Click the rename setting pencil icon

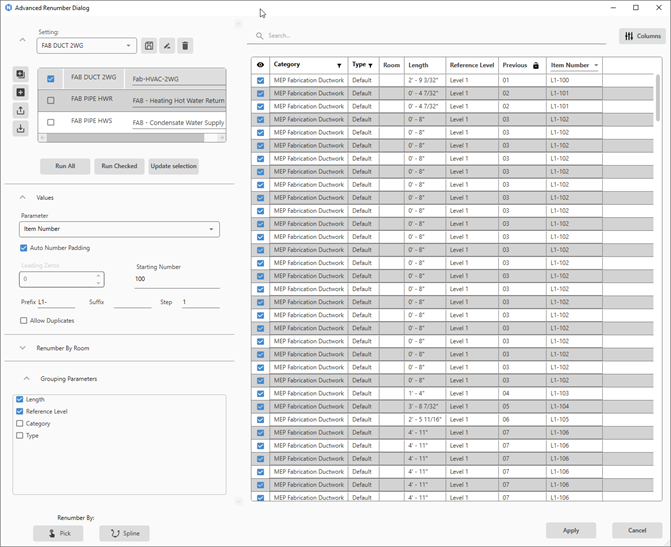(x=167, y=46)
